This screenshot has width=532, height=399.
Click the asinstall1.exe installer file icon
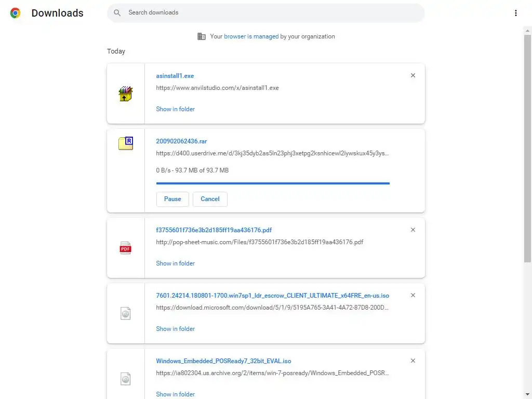[126, 94]
